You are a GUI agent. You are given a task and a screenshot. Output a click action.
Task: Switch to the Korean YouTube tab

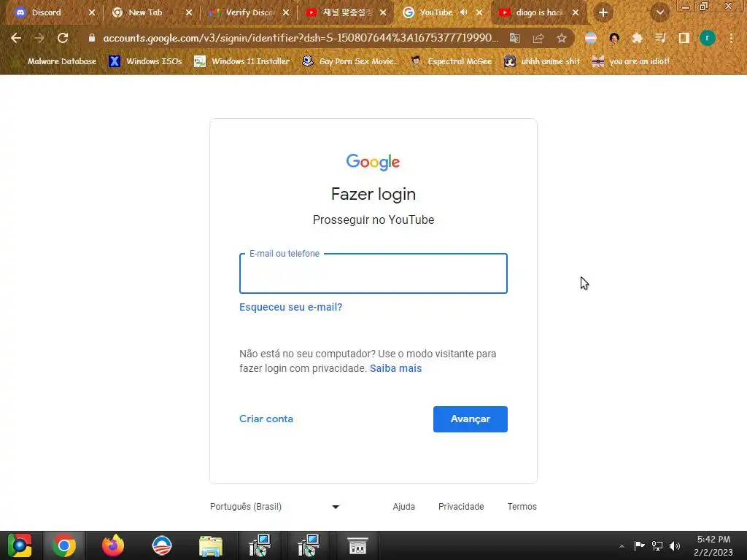point(347,12)
